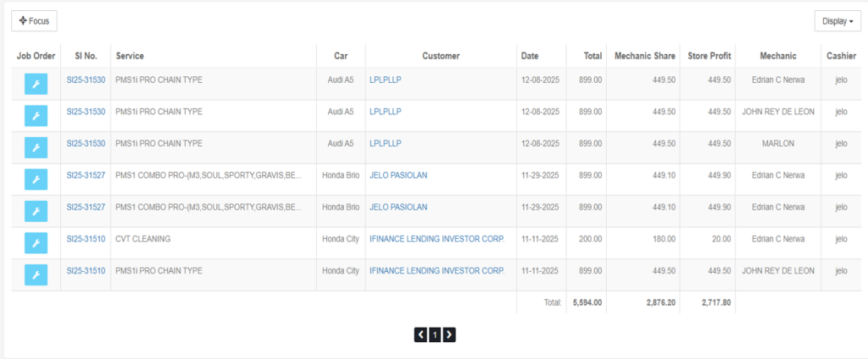Open job order icon for JOHN REY Audi row

tap(36, 116)
